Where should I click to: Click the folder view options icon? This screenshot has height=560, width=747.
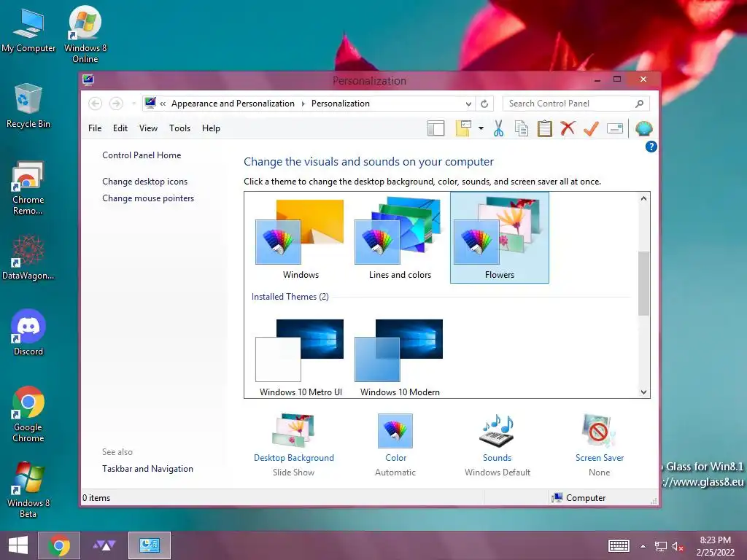(x=463, y=128)
